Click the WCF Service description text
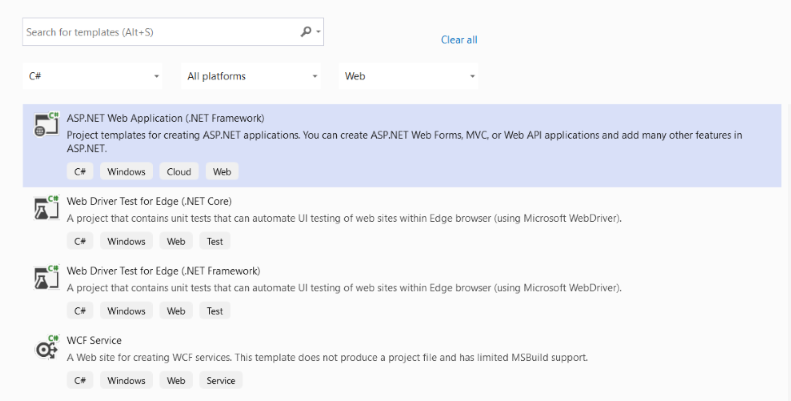 click(327, 358)
